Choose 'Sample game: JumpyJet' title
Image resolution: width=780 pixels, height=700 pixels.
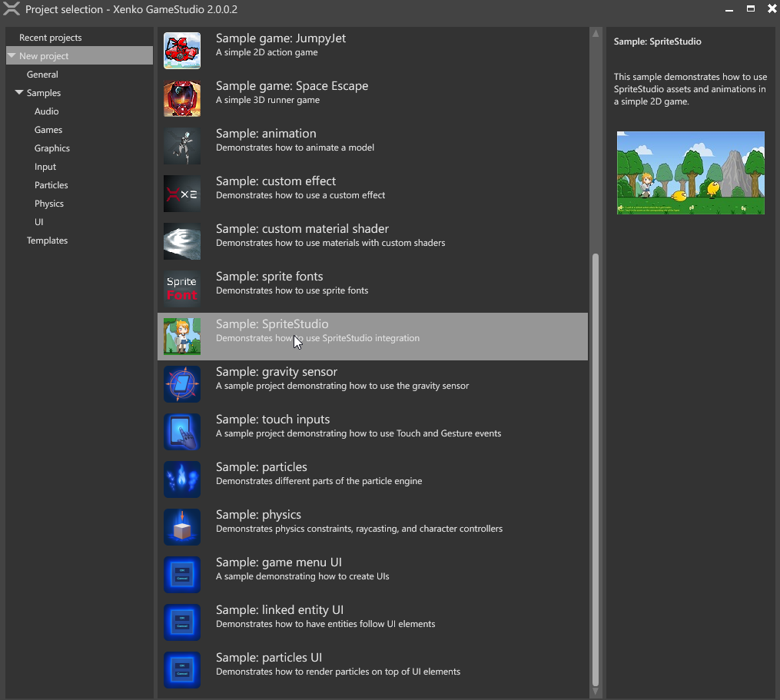coord(280,38)
